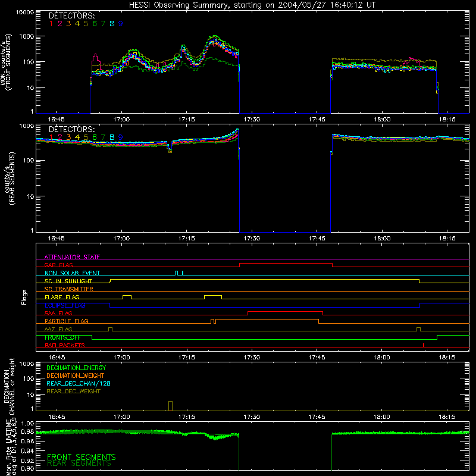
Task: Select the DETECTORS: label in the rear segments panel
Action: [71, 129]
